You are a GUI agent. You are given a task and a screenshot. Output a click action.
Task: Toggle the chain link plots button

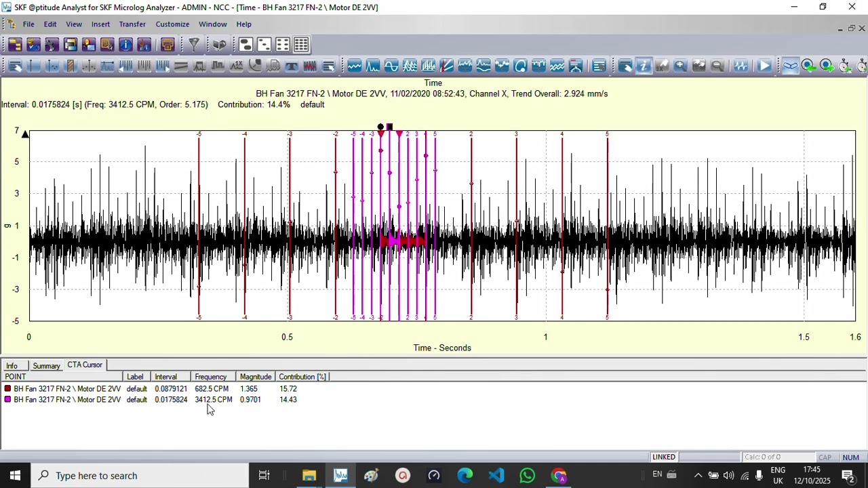click(x=791, y=66)
